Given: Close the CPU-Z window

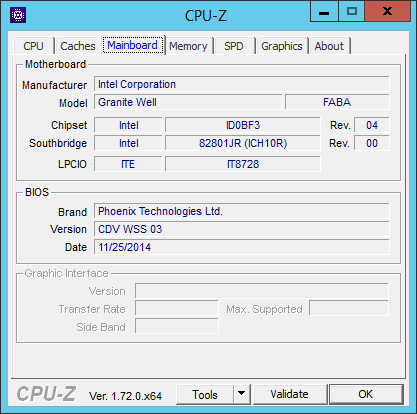Looking at the screenshot, I should [x=388, y=11].
